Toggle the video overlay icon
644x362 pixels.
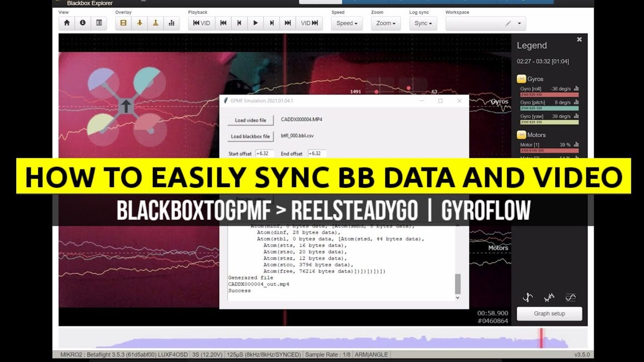click(123, 23)
